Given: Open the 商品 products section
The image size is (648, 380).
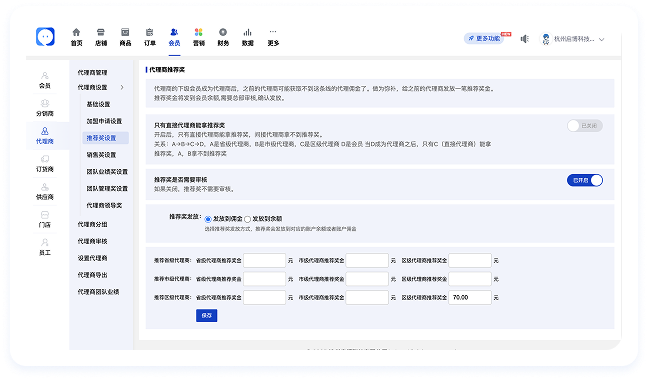Looking at the screenshot, I should click(125, 37).
